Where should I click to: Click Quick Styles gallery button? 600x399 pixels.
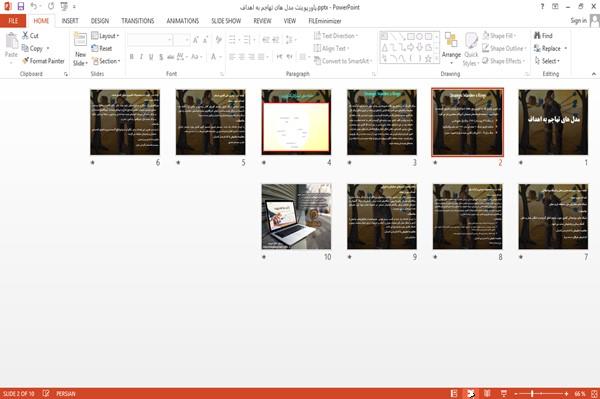pyautogui.click(x=471, y=49)
